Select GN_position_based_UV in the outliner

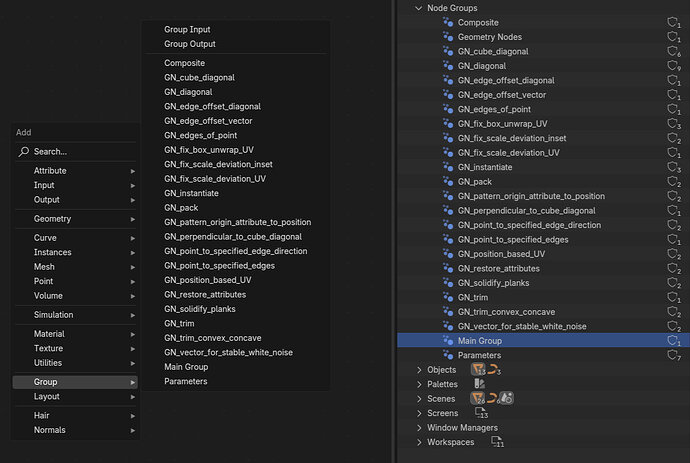pos(501,254)
